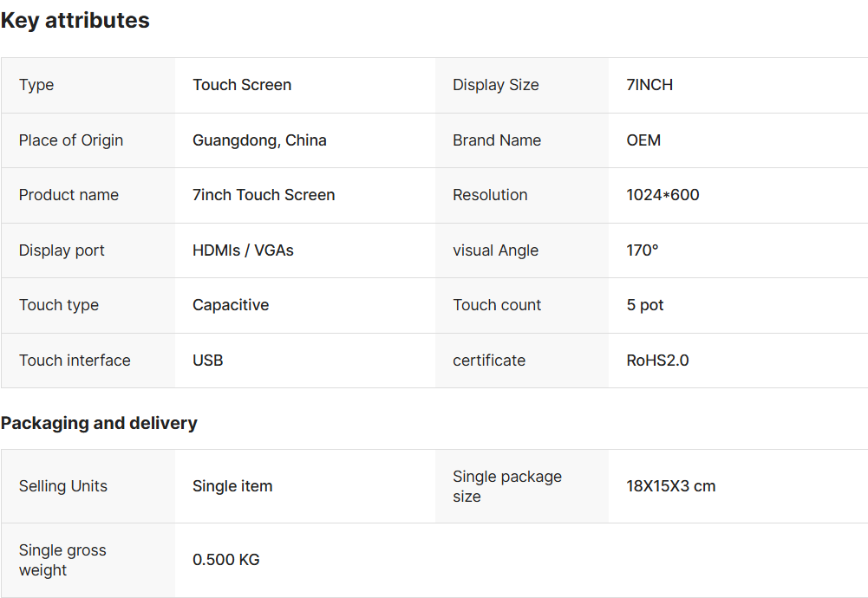Select the 7INCH display size value
The width and height of the screenshot is (868, 598).
[649, 85]
